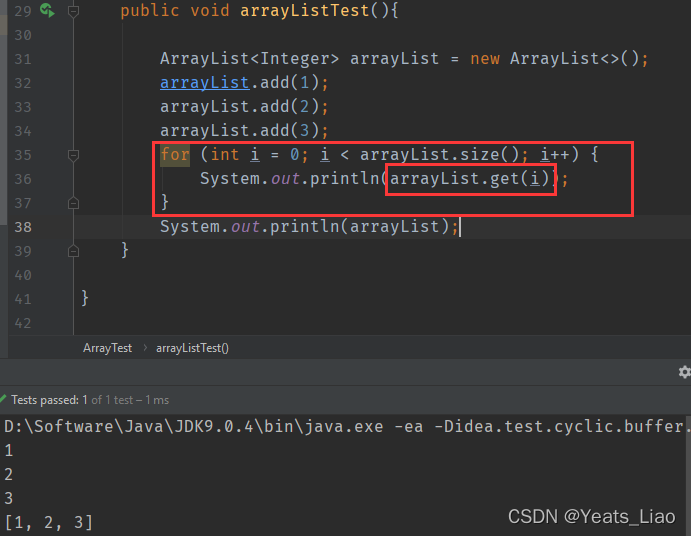This screenshot has width=691, height=536.
Task: Click line number 38 in the gutter
Action: (23, 227)
